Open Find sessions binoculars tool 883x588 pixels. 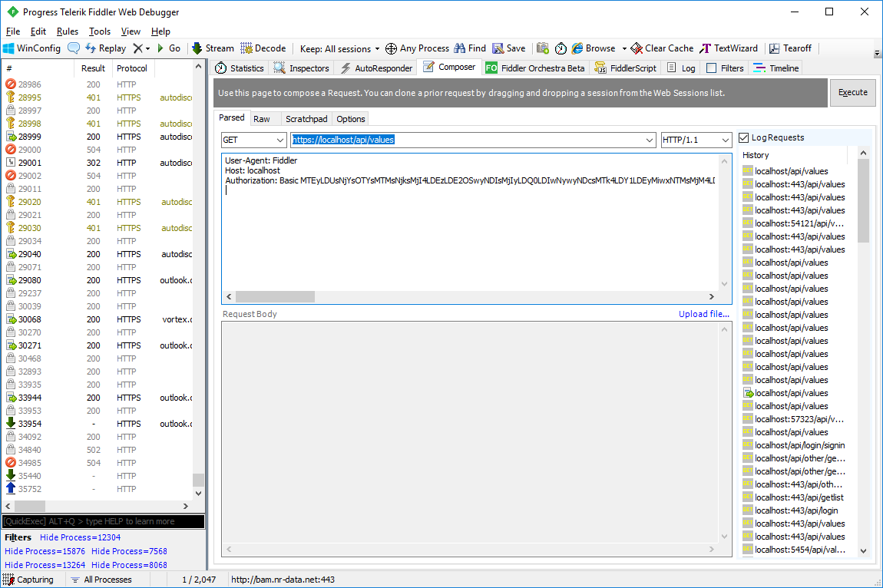click(x=470, y=48)
